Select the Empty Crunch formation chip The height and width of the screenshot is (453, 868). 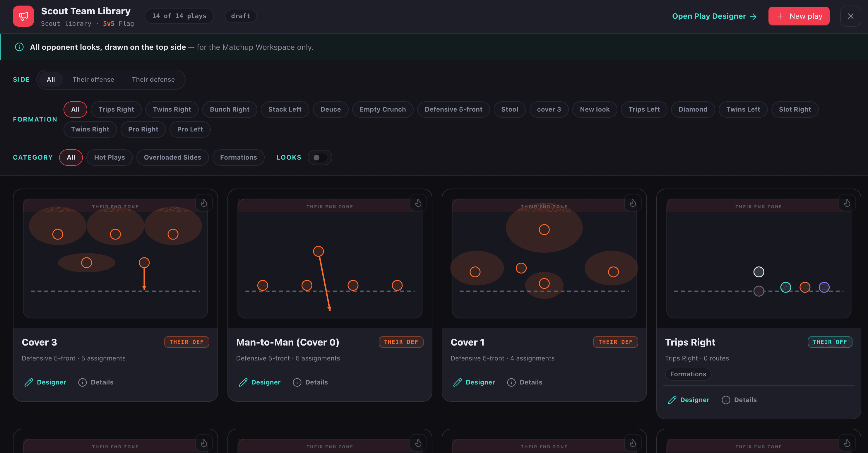click(x=383, y=110)
